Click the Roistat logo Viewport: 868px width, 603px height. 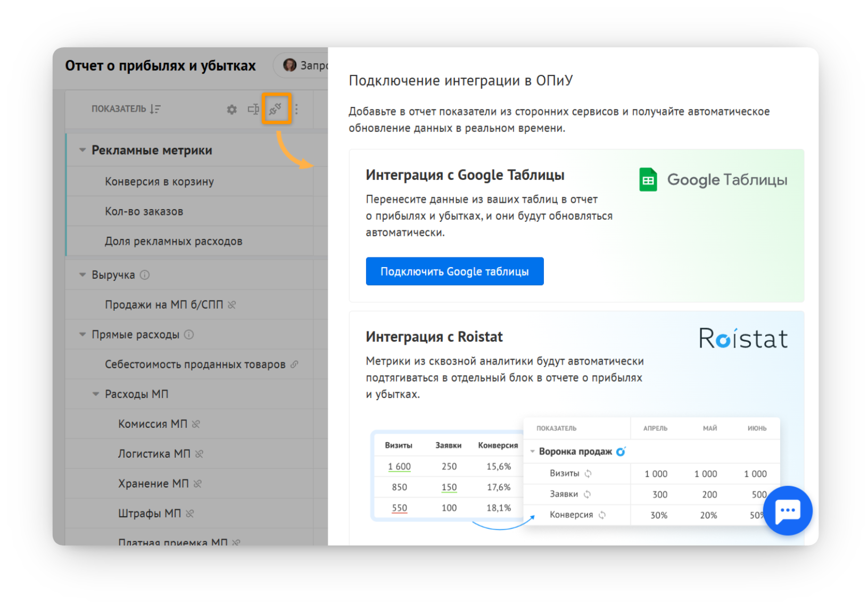743,338
